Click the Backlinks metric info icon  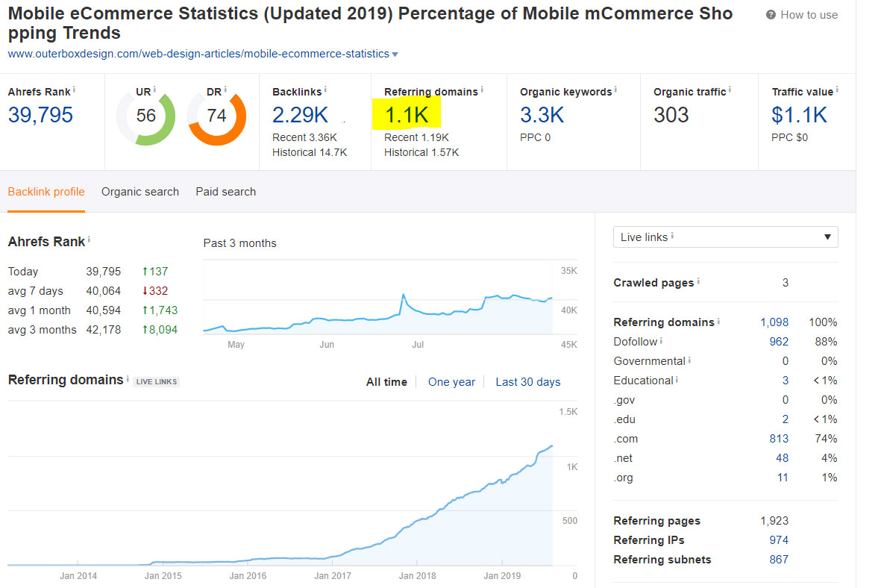(325, 88)
